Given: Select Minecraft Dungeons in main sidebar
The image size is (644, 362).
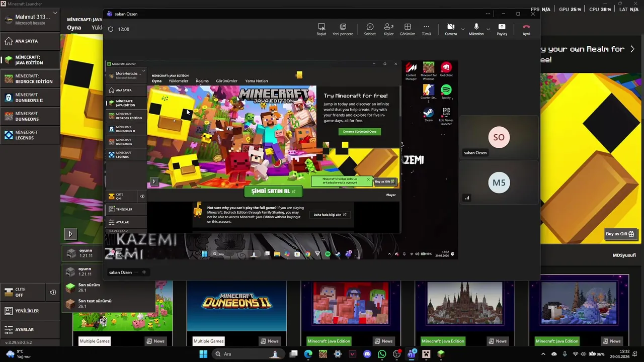Looking at the screenshot, I should [30, 116].
